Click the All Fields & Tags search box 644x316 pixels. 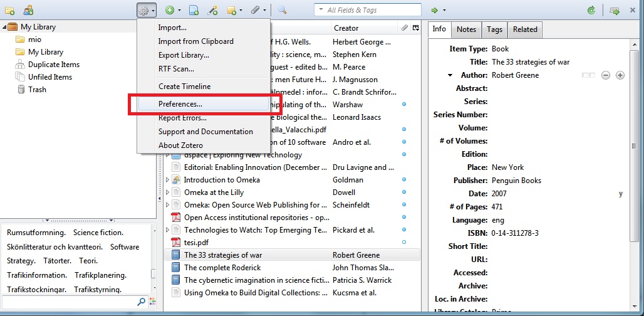point(370,10)
